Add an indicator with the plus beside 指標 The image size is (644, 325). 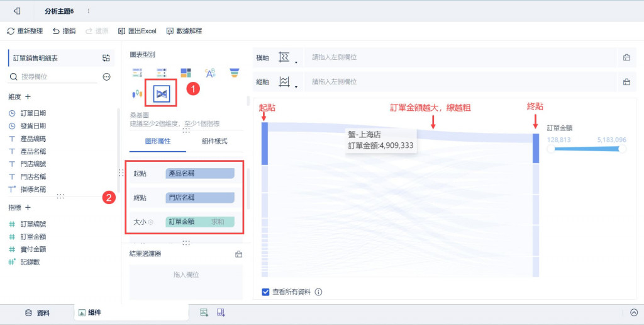pos(28,207)
